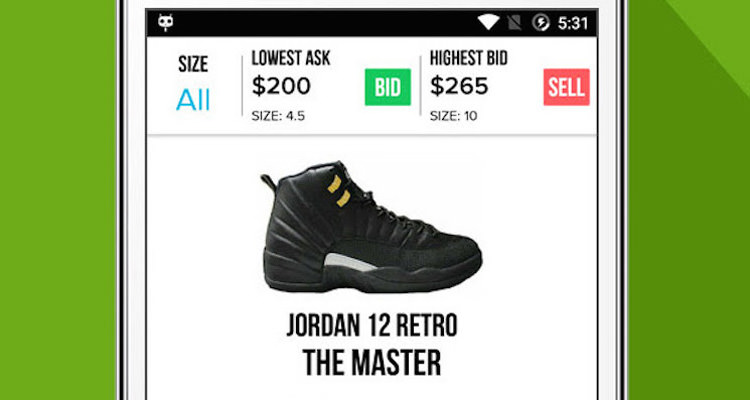Viewport: 750px width, 400px height.
Task: Tap the SIZE label heading
Action: (x=193, y=64)
